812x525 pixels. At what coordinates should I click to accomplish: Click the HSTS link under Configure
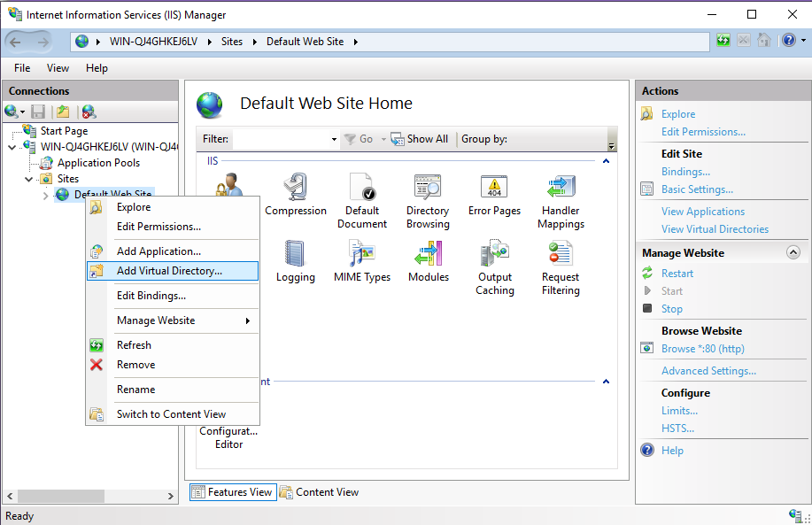pos(678,428)
